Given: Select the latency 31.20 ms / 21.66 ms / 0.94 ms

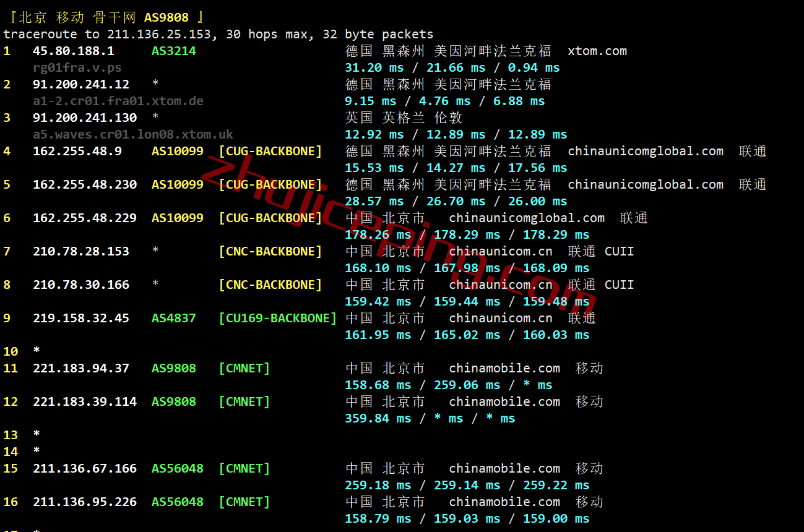Looking at the screenshot, I should coord(452,67).
